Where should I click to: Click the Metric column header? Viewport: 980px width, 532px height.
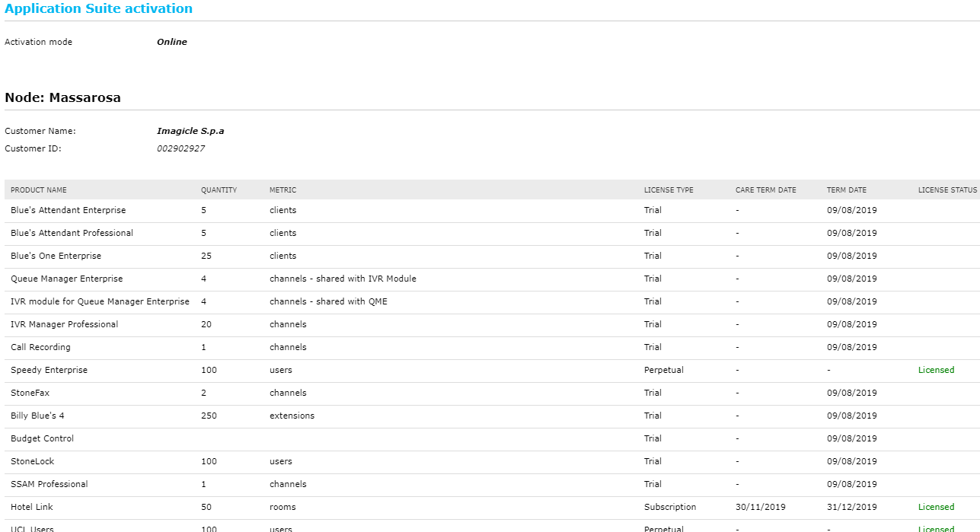point(283,190)
